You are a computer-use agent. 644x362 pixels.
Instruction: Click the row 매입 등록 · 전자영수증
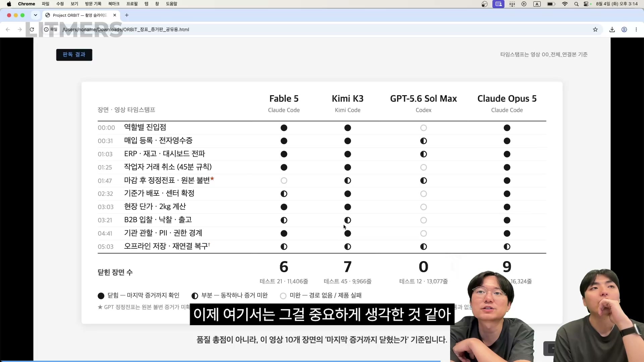tap(322, 141)
